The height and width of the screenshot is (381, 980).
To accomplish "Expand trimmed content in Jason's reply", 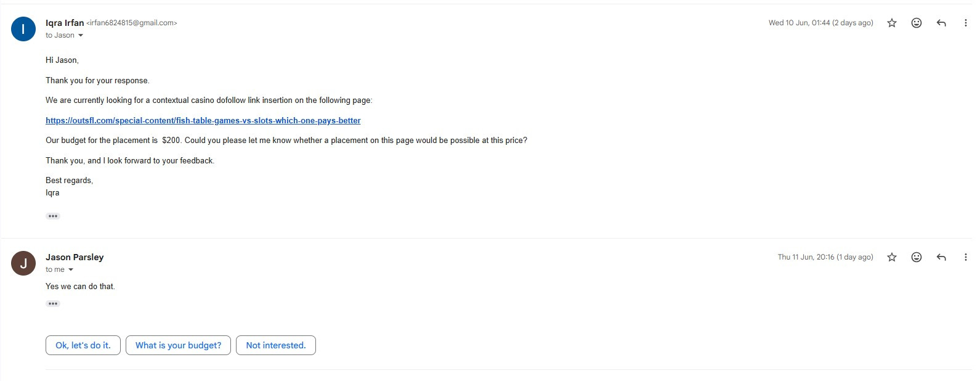I will (53, 304).
